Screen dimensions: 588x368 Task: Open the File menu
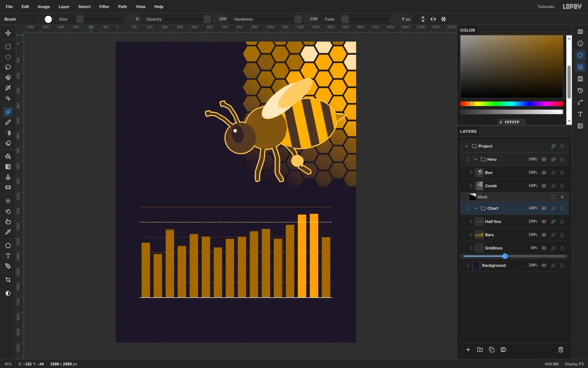(9, 7)
